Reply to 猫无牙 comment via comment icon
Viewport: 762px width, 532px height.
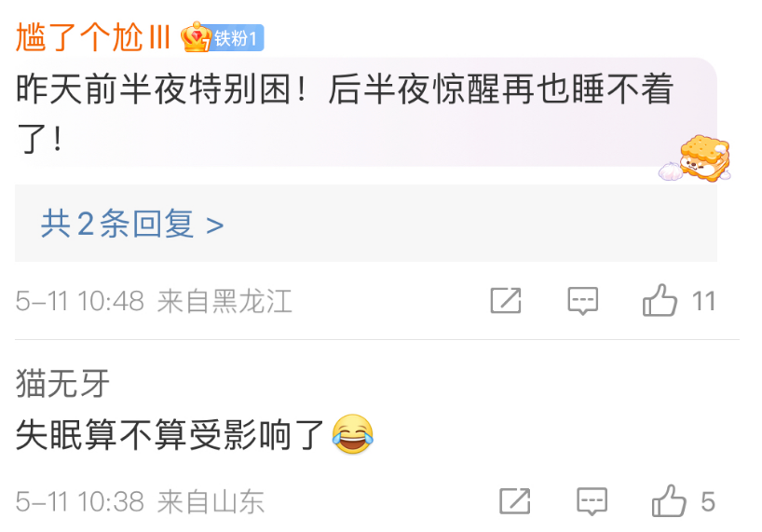pyautogui.click(x=592, y=501)
